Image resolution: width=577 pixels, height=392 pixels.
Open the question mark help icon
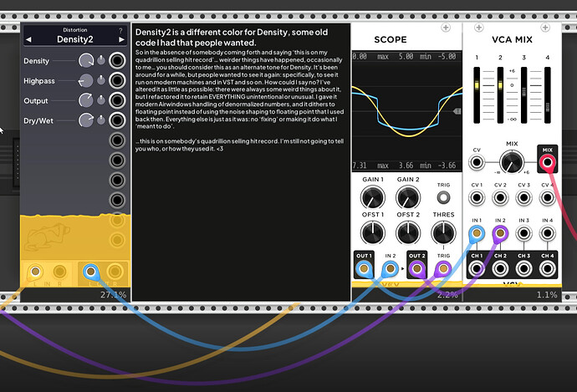pos(120,31)
